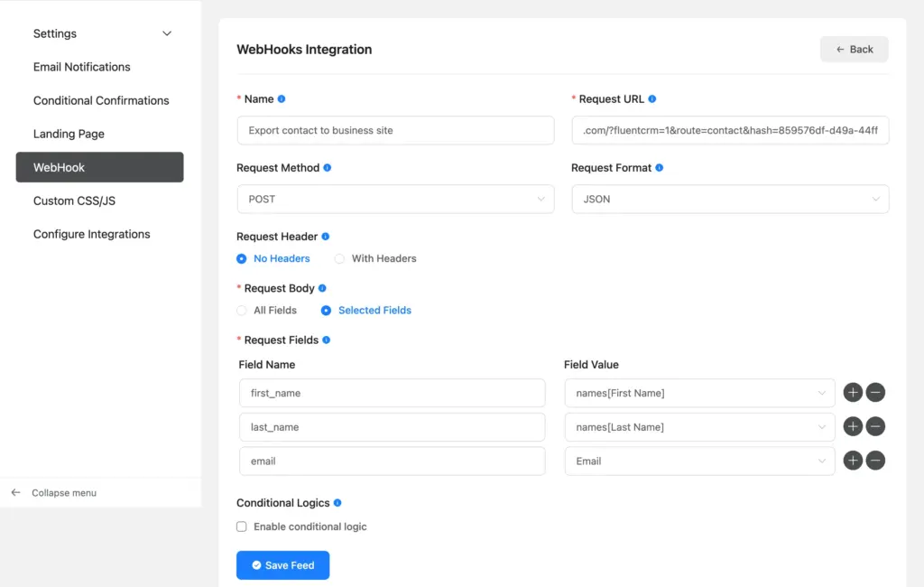This screenshot has width=924, height=587.
Task: Open the Request Method POST dropdown
Action: point(395,200)
